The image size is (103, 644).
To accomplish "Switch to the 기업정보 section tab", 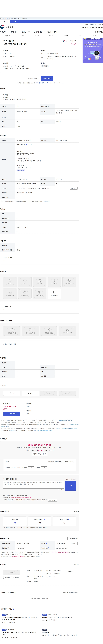I will pyautogui.click(x=81, y=36).
